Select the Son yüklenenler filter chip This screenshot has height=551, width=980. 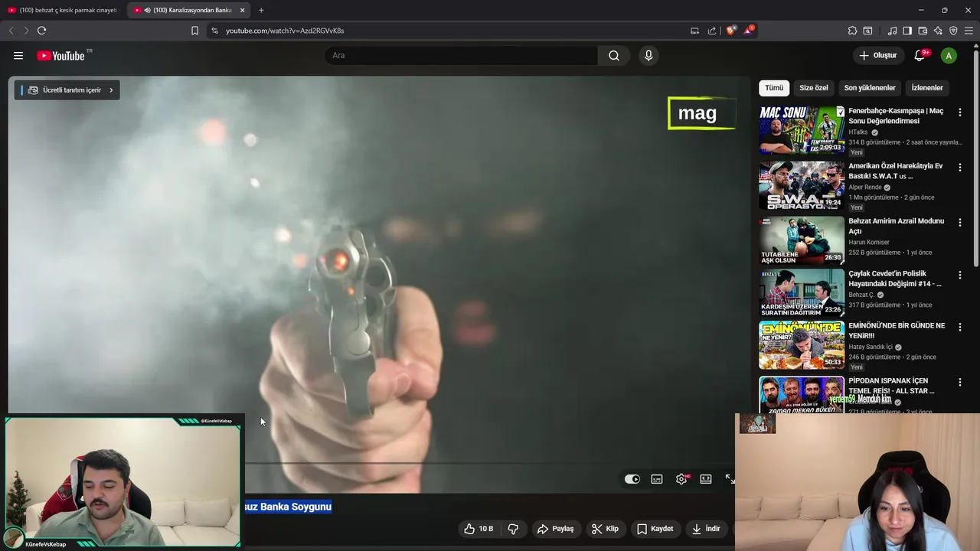pos(870,88)
